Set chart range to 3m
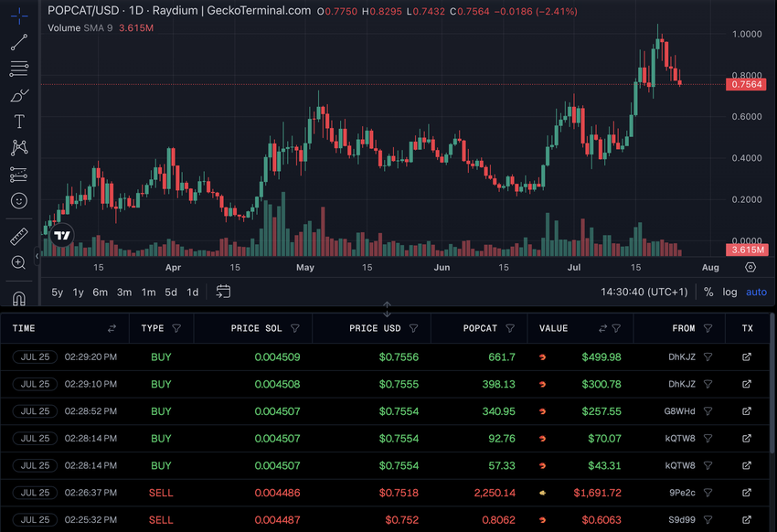The height and width of the screenshot is (532, 777). tap(124, 293)
